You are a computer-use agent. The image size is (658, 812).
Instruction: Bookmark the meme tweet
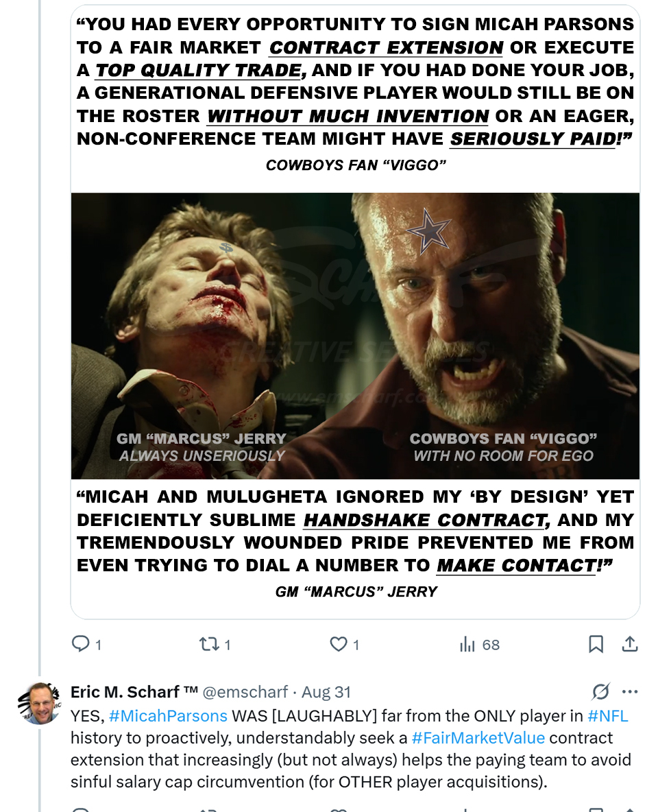pos(596,644)
